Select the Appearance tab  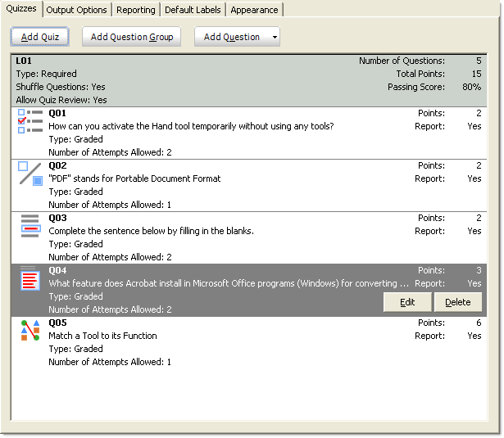point(254,10)
